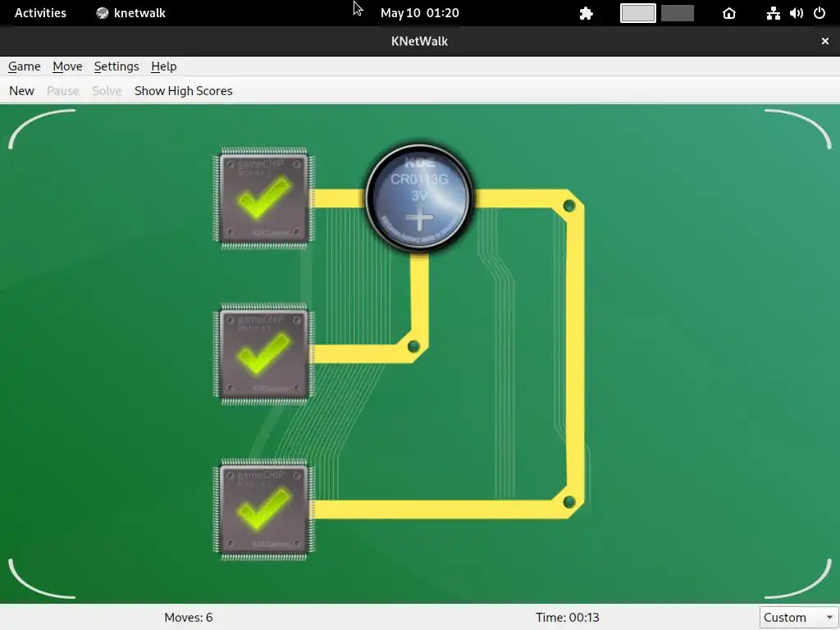
Task: Open the Custom difficulty dropdown
Action: (798, 617)
